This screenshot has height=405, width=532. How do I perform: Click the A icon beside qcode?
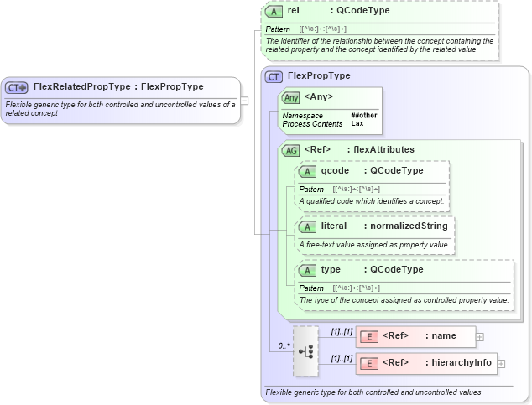point(307,172)
